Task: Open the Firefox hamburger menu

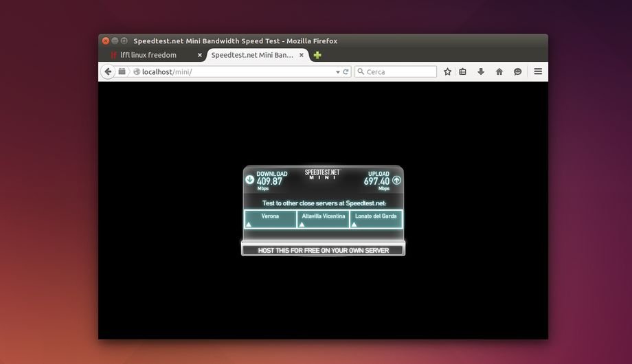Action: (x=538, y=71)
